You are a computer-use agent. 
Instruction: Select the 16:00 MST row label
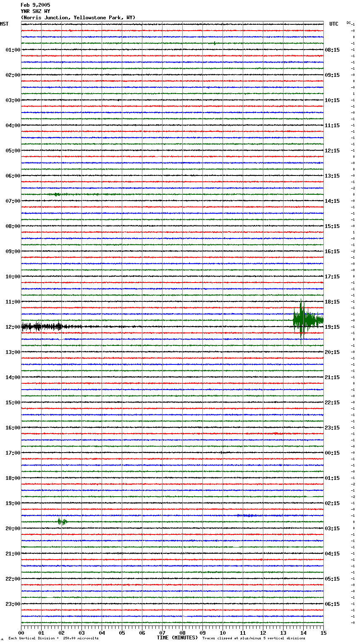pyautogui.click(x=13, y=428)
